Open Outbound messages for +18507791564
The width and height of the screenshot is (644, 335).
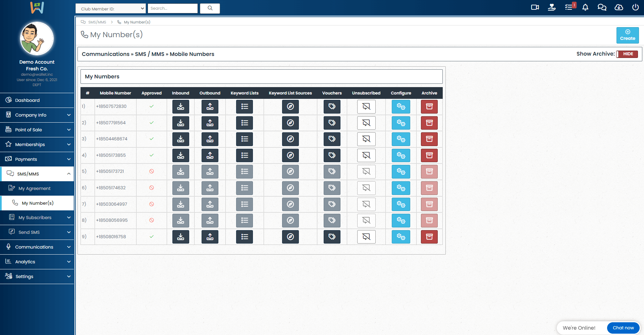210,123
